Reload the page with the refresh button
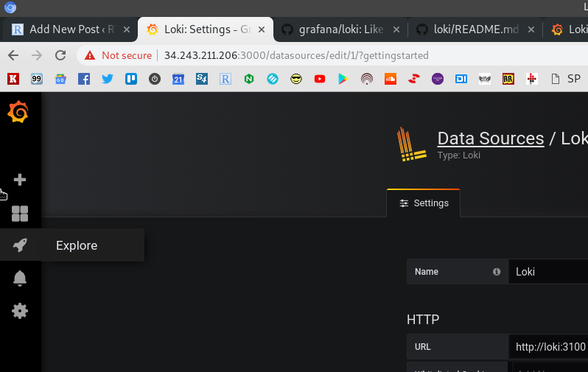588x372 pixels. (60, 55)
